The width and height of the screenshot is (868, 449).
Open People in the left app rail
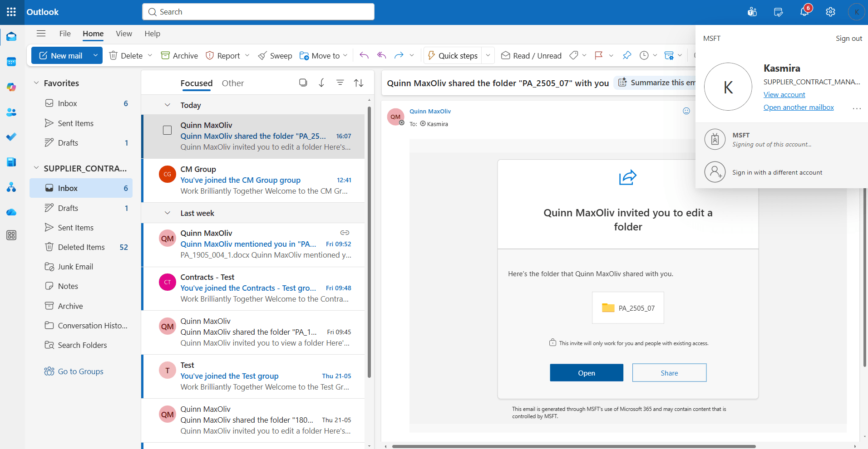[x=11, y=112]
